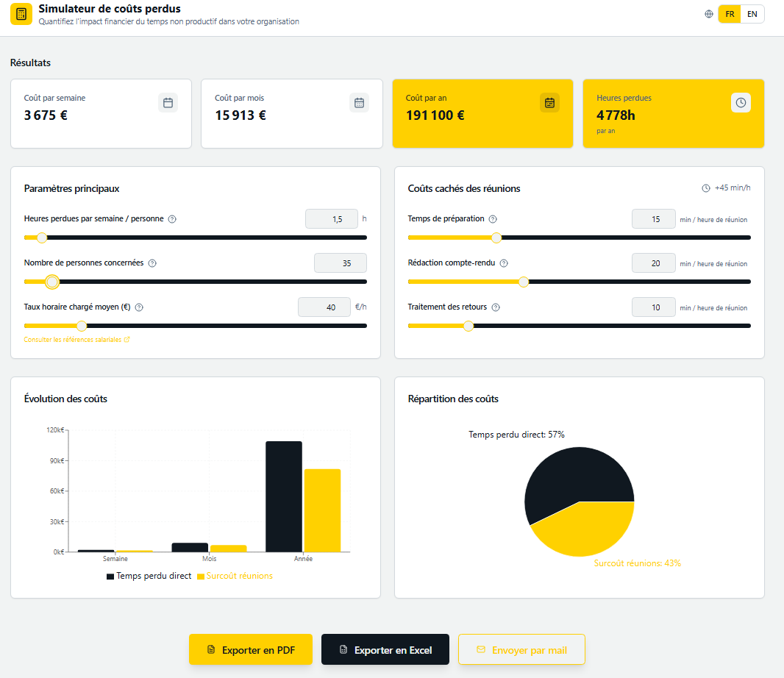The image size is (784, 678).
Task: Open help tooltip for Heures perdues par semaine
Action: pos(172,219)
